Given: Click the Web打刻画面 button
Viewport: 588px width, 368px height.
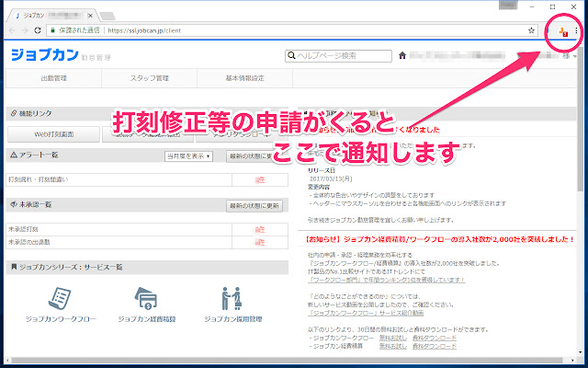Looking at the screenshot, I should click(x=53, y=134).
